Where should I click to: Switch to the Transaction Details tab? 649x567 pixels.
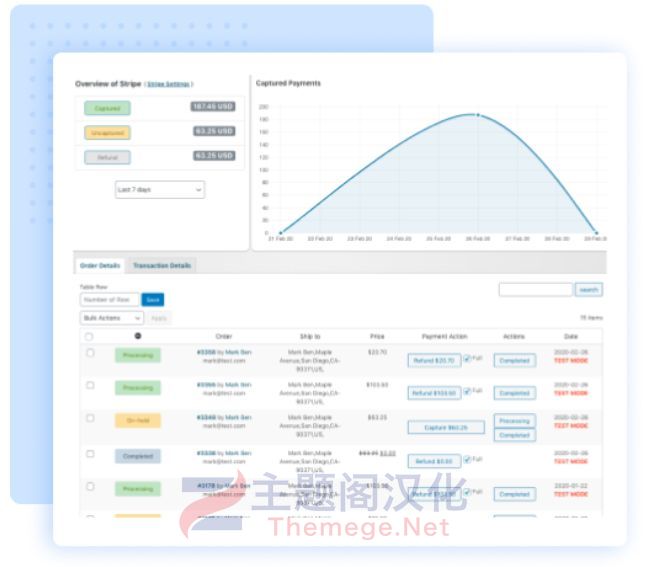[162, 265]
